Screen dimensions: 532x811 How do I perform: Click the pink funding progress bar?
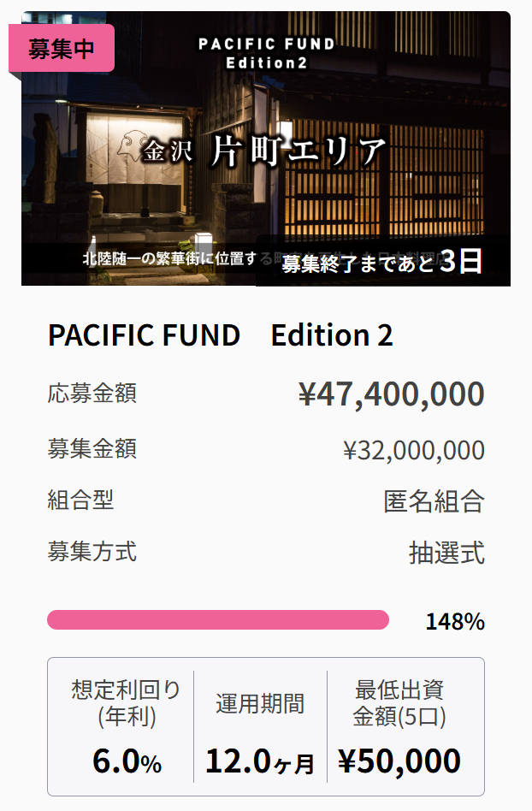[217, 620]
